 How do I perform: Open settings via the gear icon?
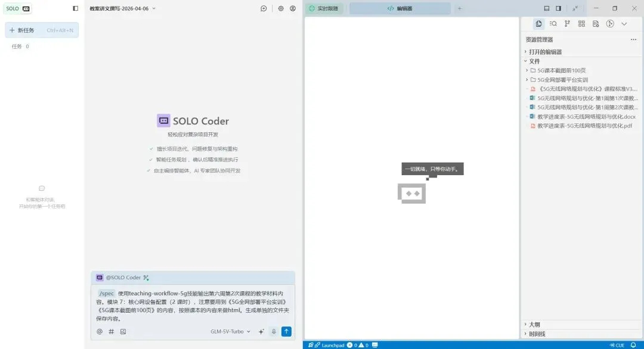(281, 8)
